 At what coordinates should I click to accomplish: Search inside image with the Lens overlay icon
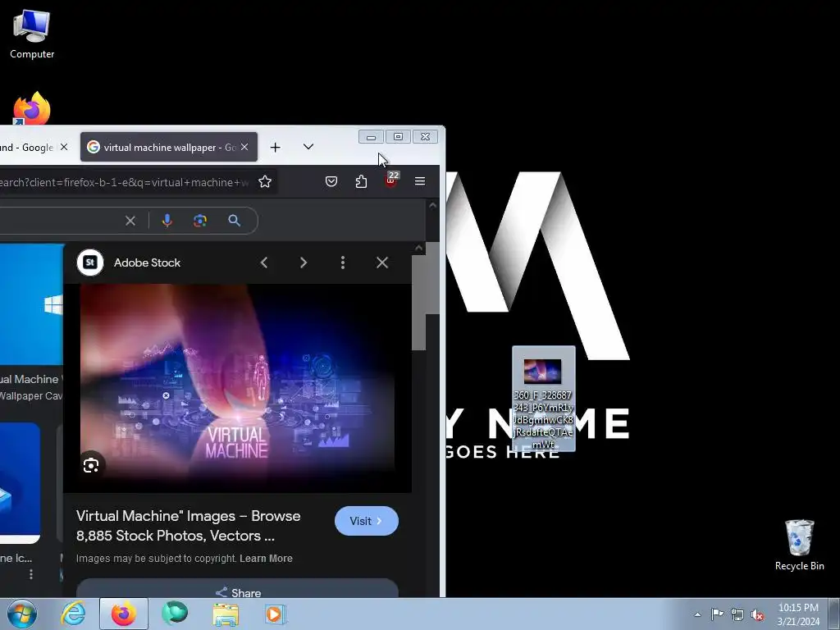[x=91, y=465]
